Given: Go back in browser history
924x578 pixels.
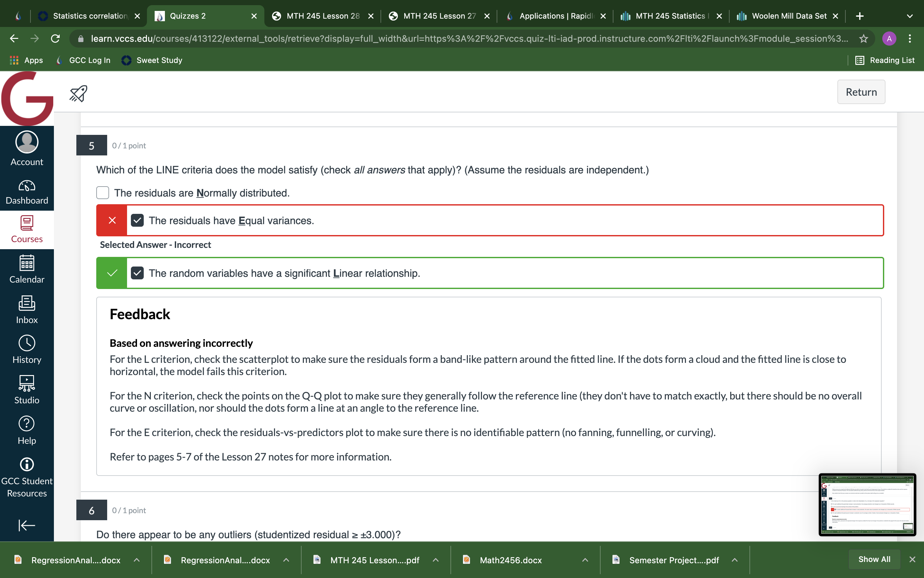Looking at the screenshot, I should pyautogui.click(x=14, y=39).
